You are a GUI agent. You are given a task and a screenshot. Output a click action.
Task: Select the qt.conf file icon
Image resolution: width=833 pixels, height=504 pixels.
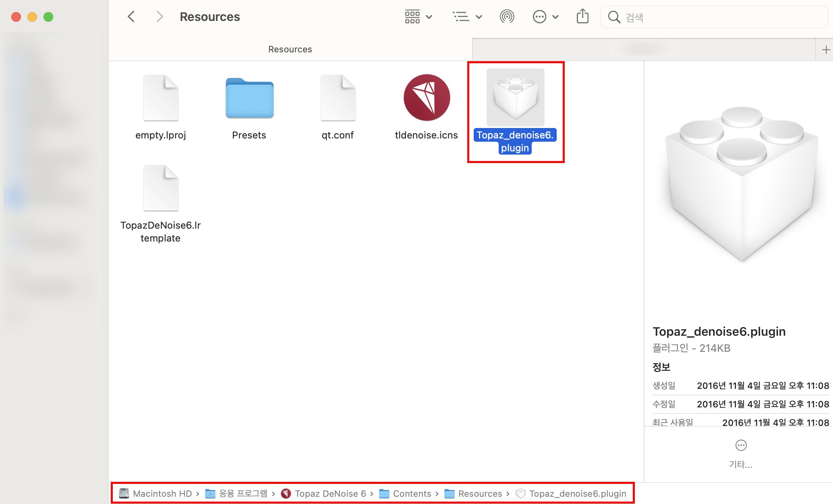click(338, 97)
